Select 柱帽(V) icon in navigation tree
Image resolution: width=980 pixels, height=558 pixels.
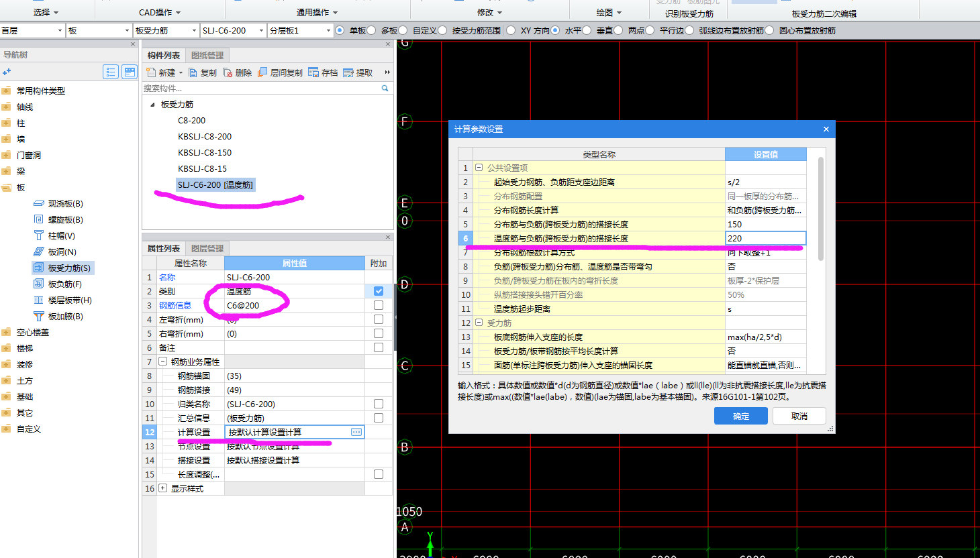[38, 235]
